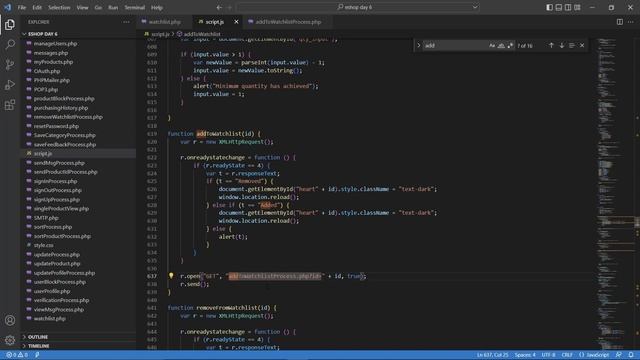Close the script.js tab
This screenshot has height=360, width=640.
pos(236,22)
